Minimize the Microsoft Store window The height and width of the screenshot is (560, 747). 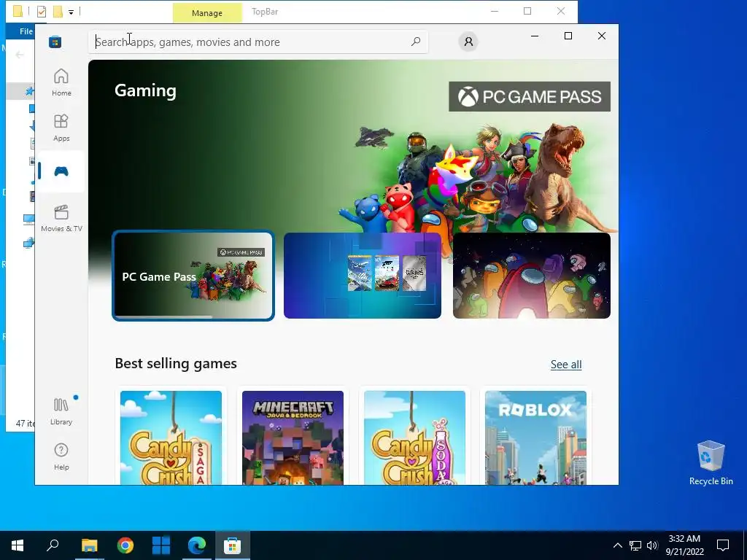(x=535, y=36)
